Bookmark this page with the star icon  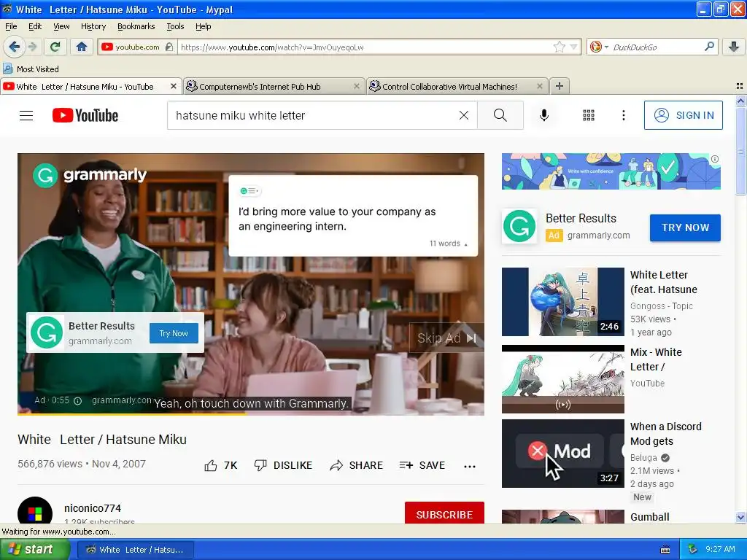[560, 47]
